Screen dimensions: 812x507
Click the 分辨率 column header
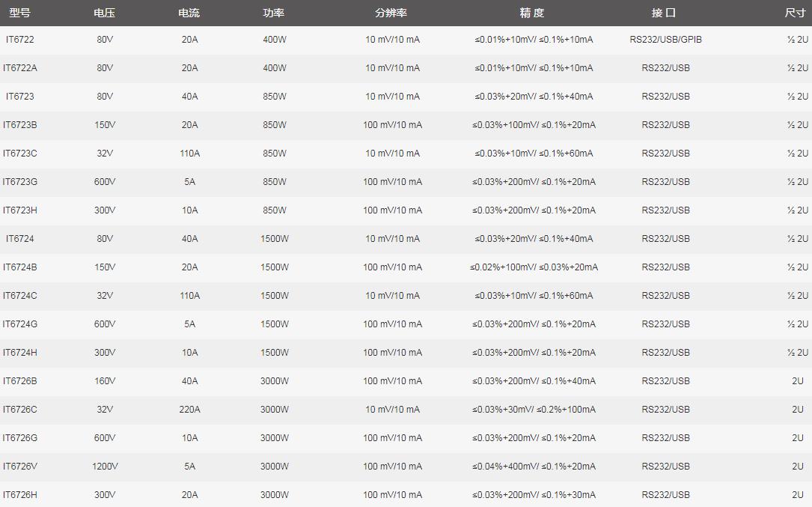click(x=391, y=13)
